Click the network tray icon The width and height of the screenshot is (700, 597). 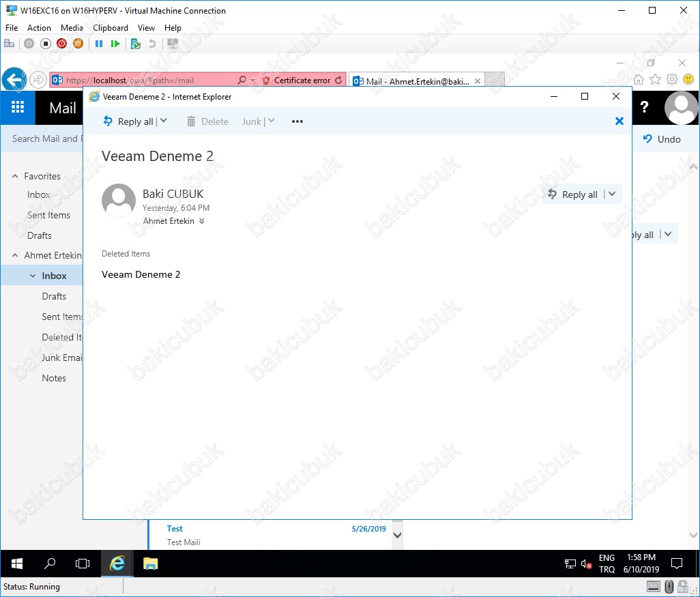tap(570, 564)
